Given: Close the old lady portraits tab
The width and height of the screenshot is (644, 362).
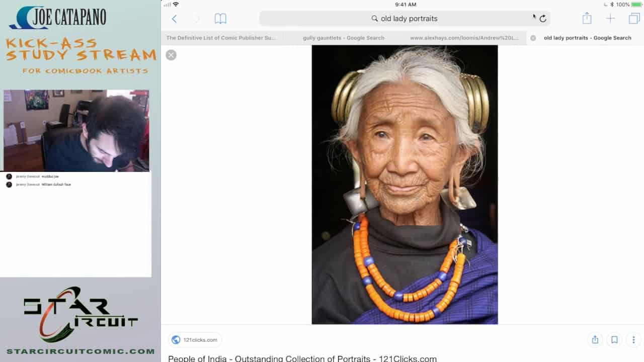Looking at the screenshot, I should (x=533, y=38).
